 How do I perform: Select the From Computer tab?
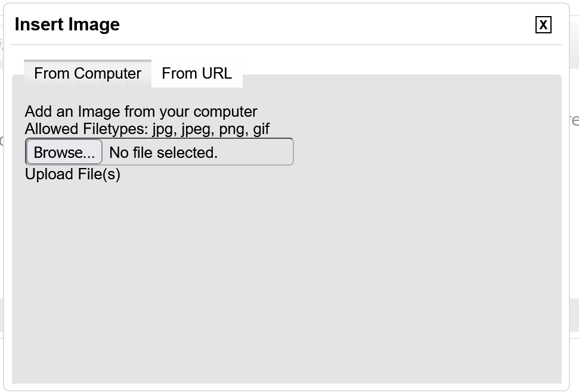(x=88, y=73)
